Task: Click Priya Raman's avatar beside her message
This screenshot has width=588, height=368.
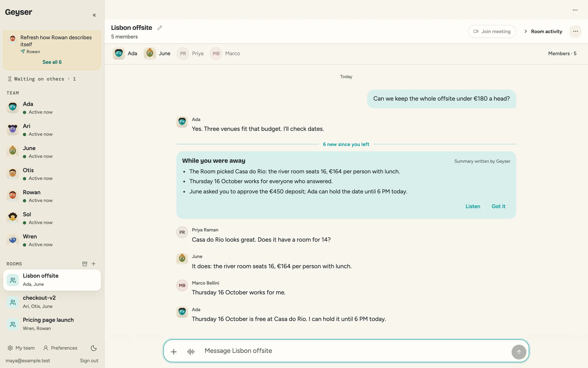Action: coord(182,232)
